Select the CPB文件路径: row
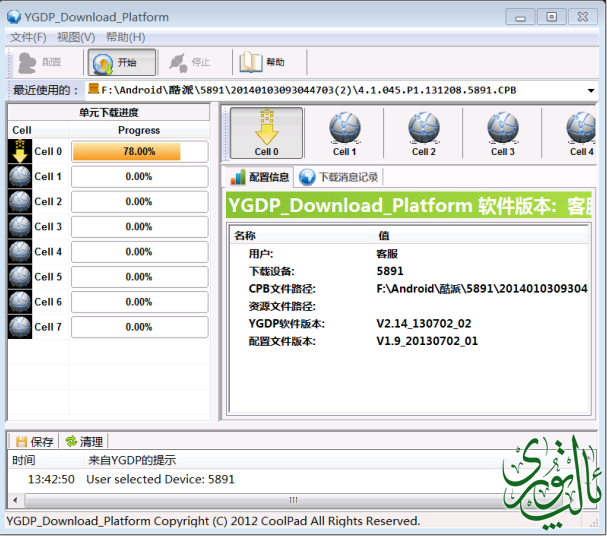Image resolution: width=607 pixels, height=536 pixels. (x=409, y=289)
